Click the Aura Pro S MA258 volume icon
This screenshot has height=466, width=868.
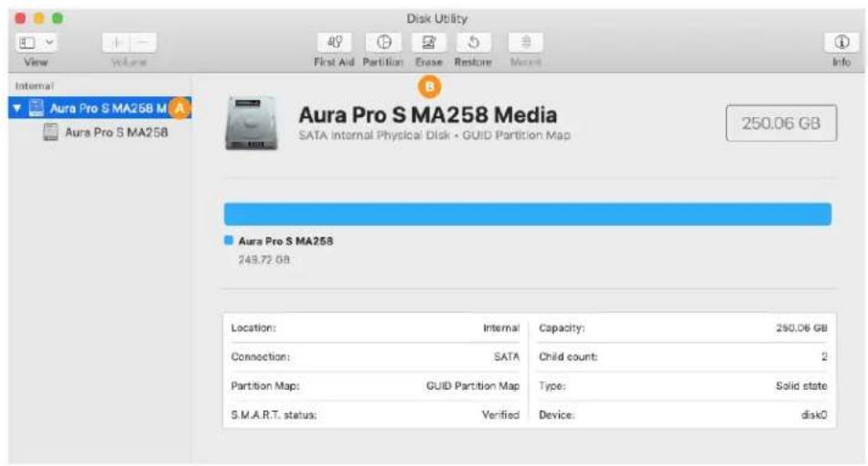pyautogui.click(x=50, y=132)
